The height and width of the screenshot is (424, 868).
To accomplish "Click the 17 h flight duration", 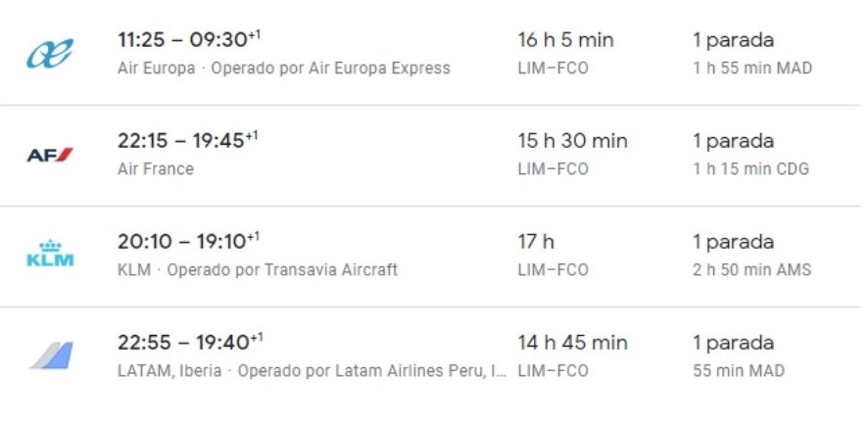I will pyautogui.click(x=536, y=242).
